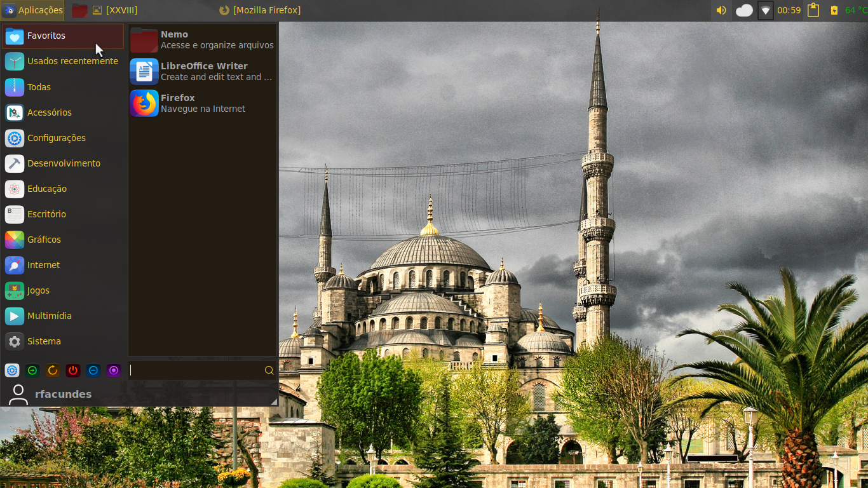The height and width of the screenshot is (488, 868).
Task: Open the Educação category
Action: click(x=63, y=189)
